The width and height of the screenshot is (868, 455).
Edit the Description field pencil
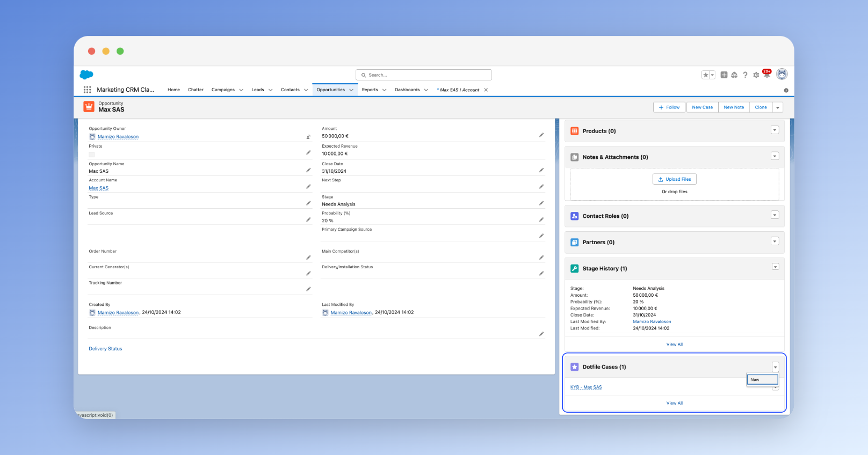[x=541, y=334]
